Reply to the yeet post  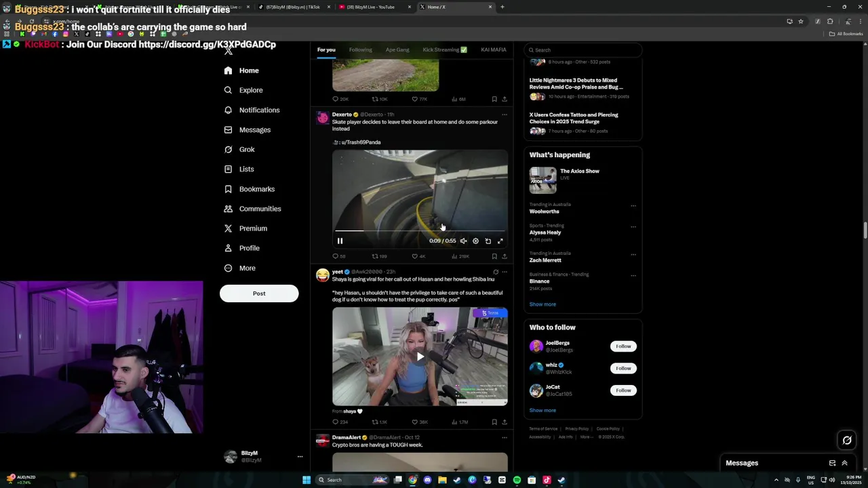pos(340,422)
